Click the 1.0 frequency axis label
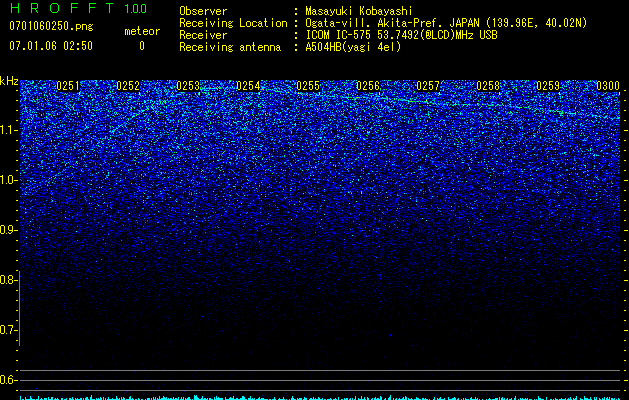This screenshot has width=629, height=400. 8,180
